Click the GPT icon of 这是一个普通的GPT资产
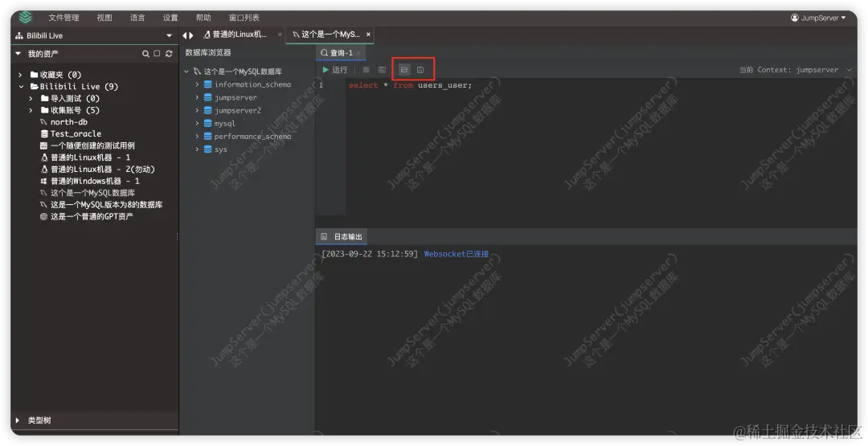This screenshot has width=868, height=446. tap(43, 216)
